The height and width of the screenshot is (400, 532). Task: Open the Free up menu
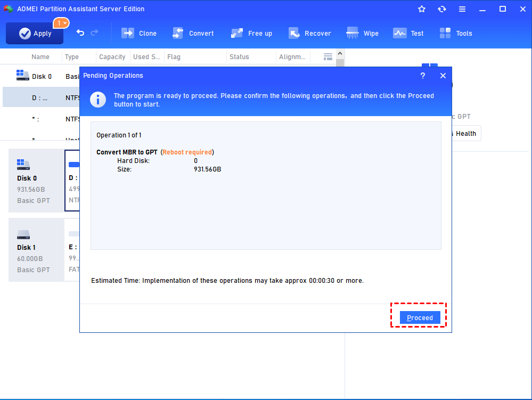click(x=251, y=33)
